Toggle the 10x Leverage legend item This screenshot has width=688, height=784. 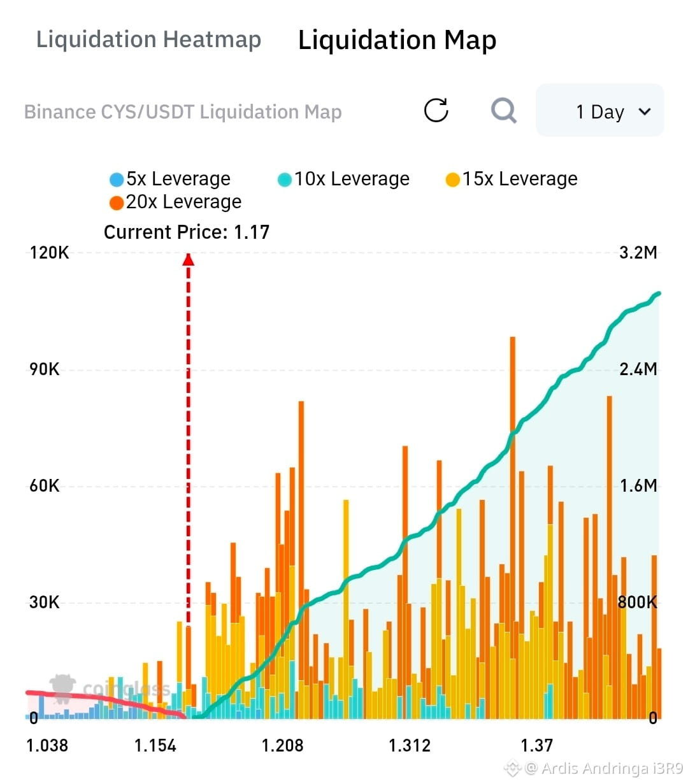[x=343, y=179]
